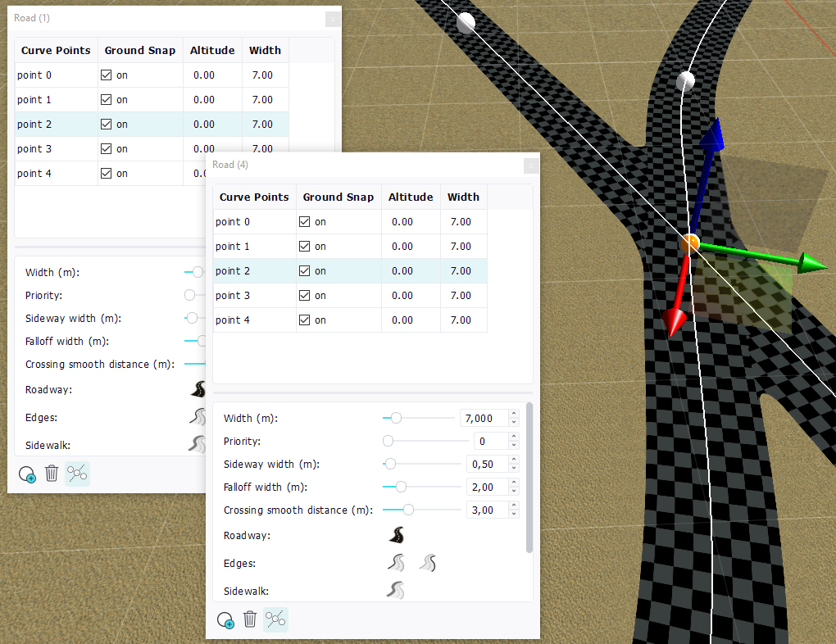Click Curve Points column header in Road (4)
This screenshot has height=644, width=836.
click(254, 197)
